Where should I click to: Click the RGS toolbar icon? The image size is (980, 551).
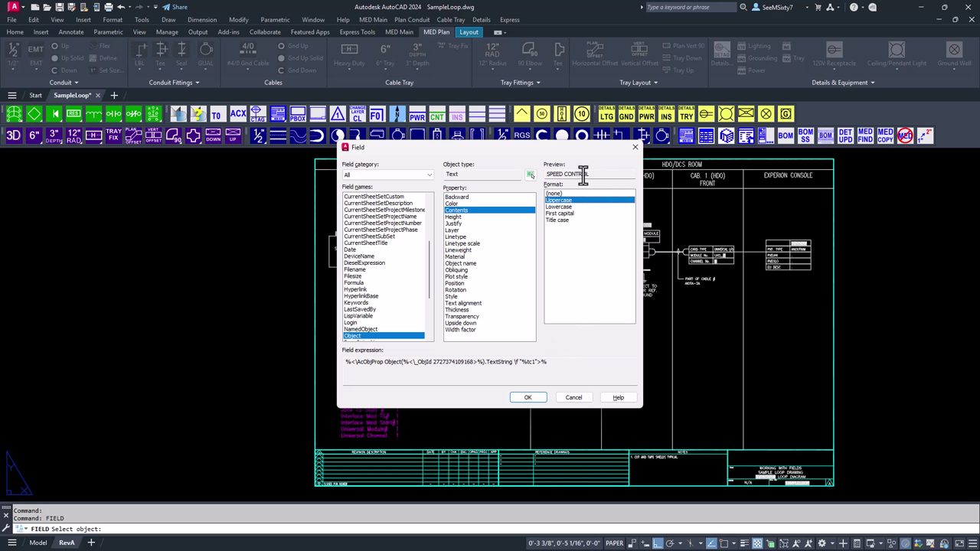click(522, 135)
